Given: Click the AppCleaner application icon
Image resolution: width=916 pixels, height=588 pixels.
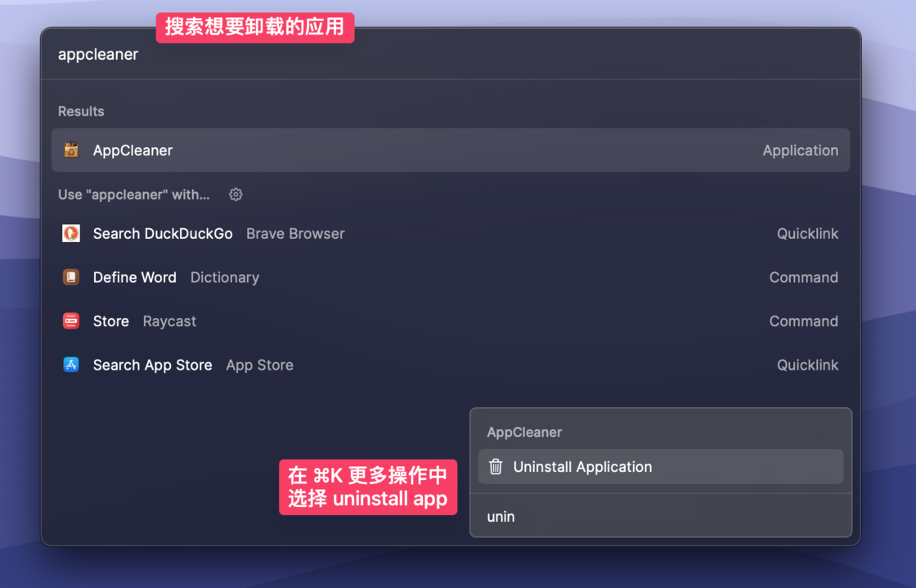Looking at the screenshot, I should (71, 150).
